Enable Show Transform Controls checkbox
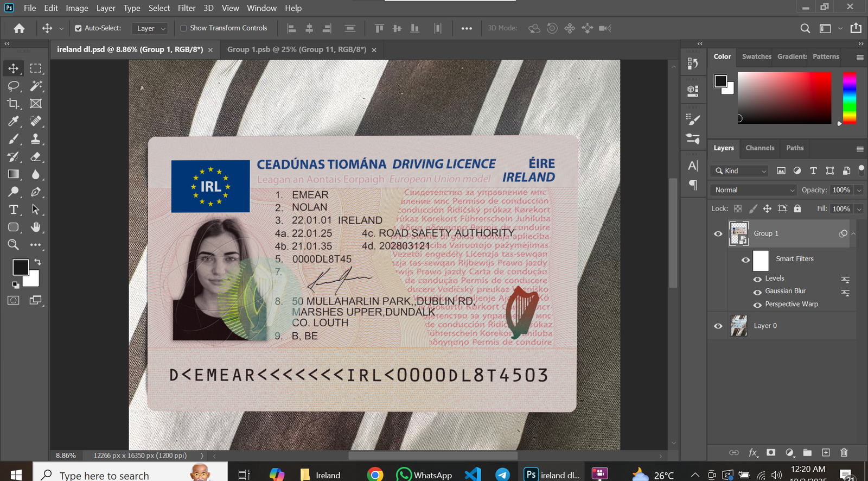868x481 pixels. pos(183,28)
